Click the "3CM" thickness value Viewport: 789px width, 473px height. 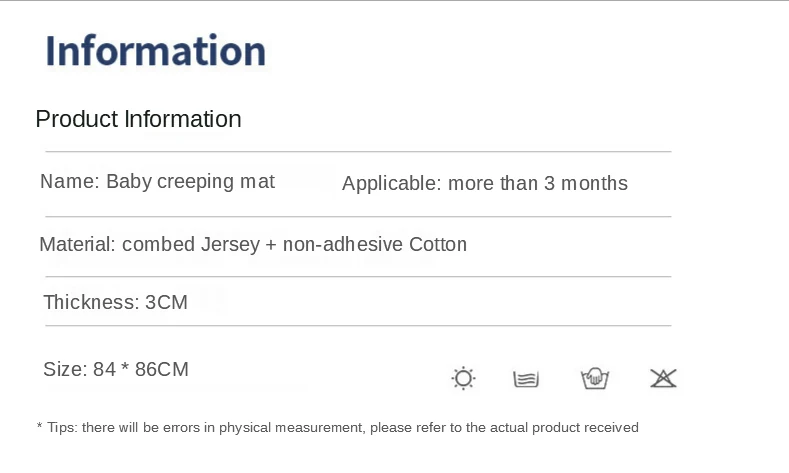coord(166,302)
